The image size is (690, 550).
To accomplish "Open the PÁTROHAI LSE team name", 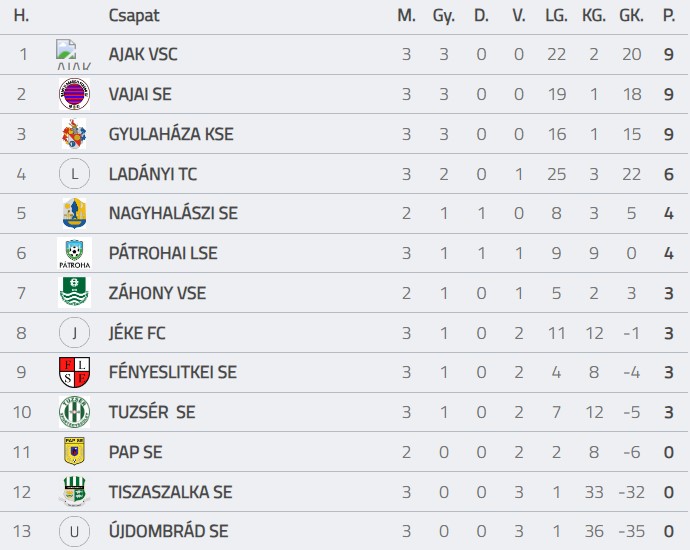I will [x=163, y=253].
